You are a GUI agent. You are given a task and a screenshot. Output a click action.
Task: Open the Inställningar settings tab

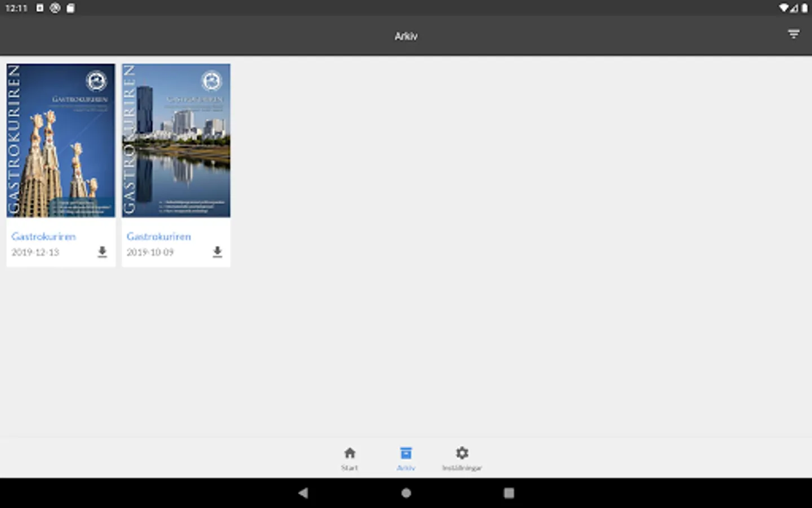point(462,459)
